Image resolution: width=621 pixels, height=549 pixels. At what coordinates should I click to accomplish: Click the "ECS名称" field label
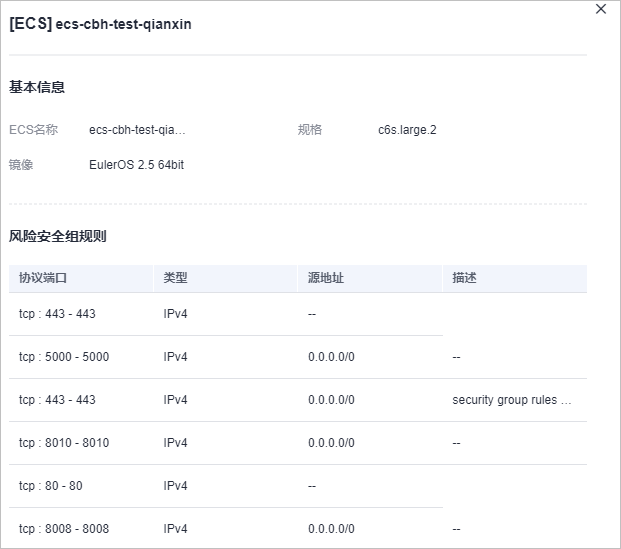(x=33, y=130)
